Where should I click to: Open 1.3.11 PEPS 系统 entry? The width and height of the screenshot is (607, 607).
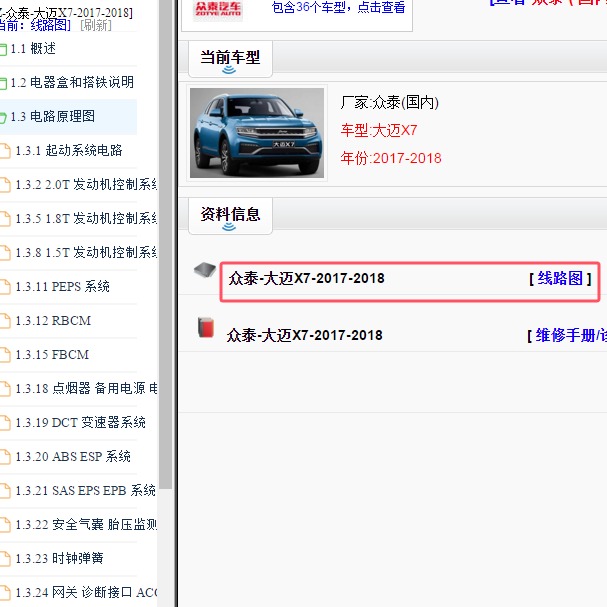click(x=63, y=287)
